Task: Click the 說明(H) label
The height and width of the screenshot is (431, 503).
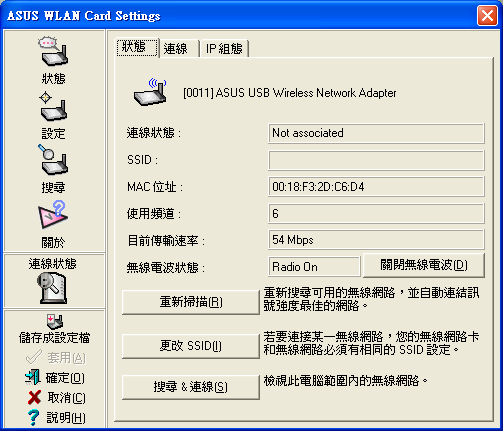Action: tap(66, 418)
